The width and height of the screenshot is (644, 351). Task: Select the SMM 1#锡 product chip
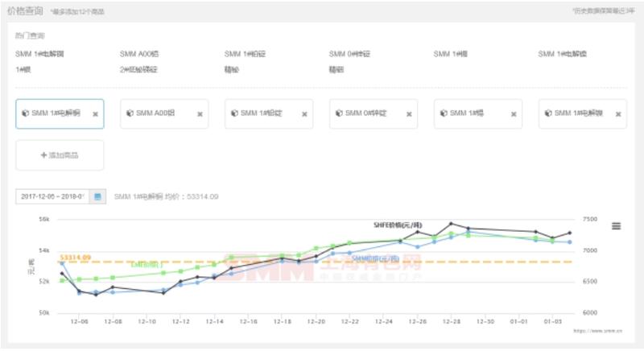(x=478, y=114)
